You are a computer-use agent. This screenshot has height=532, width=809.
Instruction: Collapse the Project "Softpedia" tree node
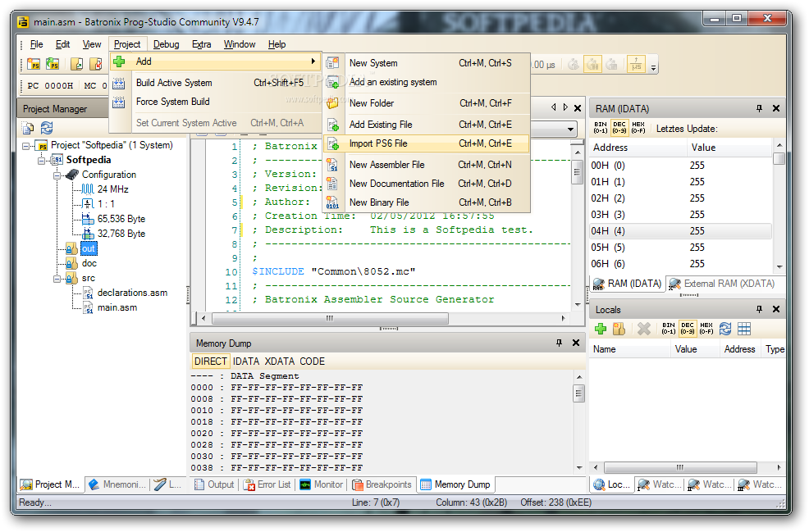click(25, 146)
